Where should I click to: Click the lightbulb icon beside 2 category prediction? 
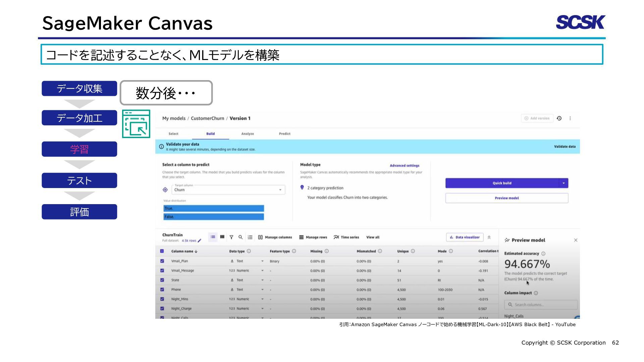click(x=302, y=188)
